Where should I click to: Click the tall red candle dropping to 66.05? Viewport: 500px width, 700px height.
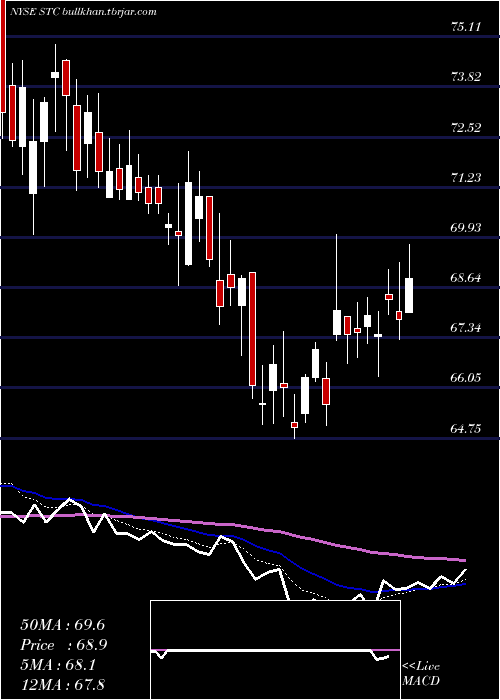252,329
